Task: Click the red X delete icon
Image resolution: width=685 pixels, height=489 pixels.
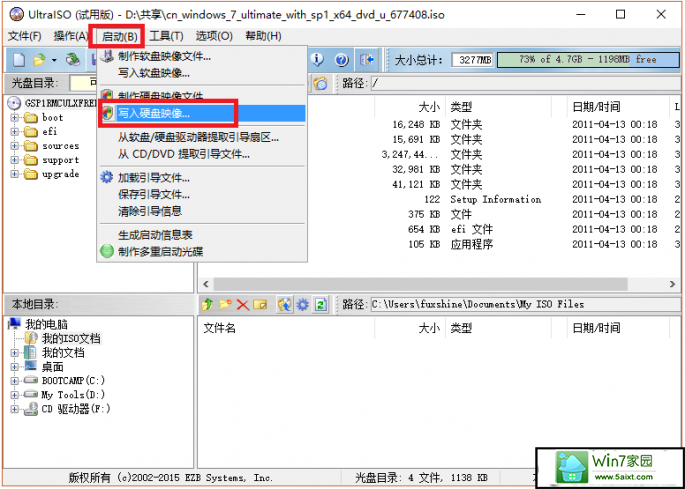Action: [x=242, y=305]
